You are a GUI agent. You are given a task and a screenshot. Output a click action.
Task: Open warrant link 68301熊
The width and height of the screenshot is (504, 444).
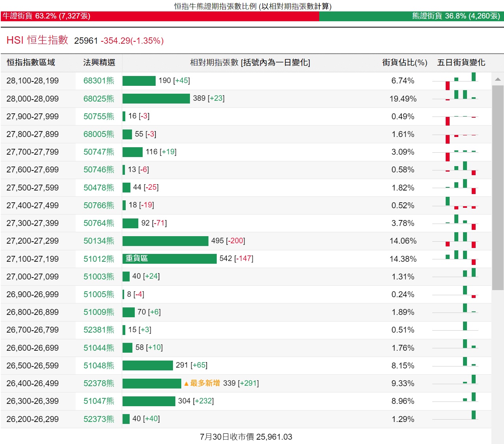tap(99, 81)
